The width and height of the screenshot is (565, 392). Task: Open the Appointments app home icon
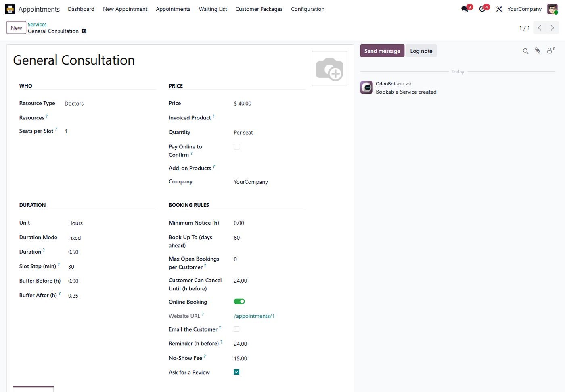click(x=10, y=9)
